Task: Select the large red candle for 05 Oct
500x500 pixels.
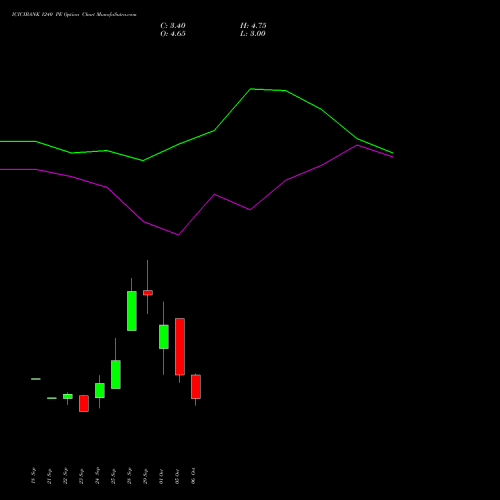Action: click(x=180, y=347)
